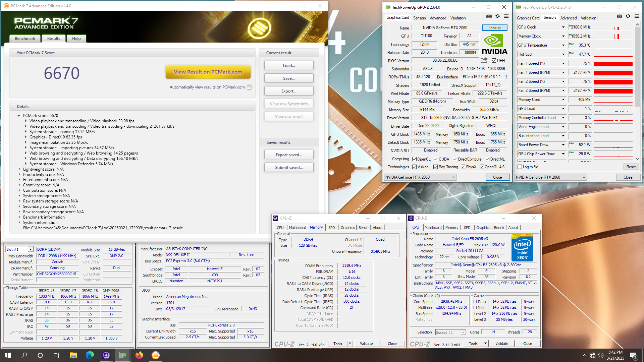Click the CPU-Z Memory window title icon
The image size is (644, 362).
(275, 218)
